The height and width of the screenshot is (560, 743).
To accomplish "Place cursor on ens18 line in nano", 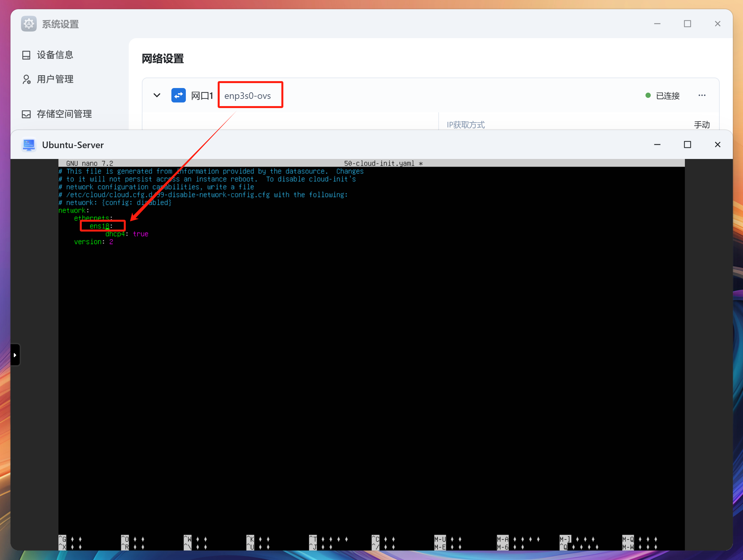I will [x=100, y=226].
